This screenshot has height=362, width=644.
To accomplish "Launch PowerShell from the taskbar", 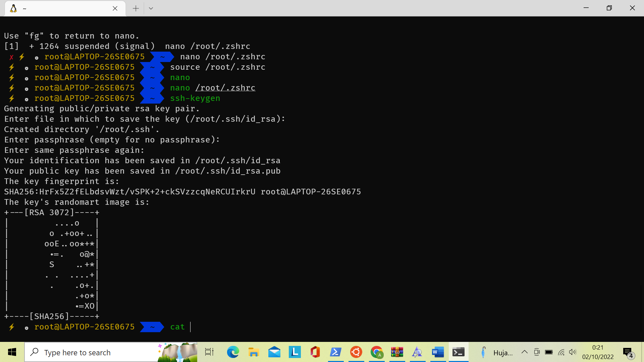I will coord(336,352).
